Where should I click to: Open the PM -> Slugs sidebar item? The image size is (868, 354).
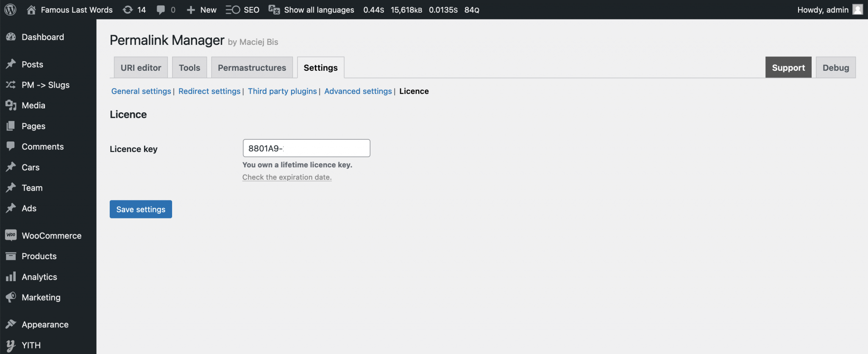(x=45, y=85)
